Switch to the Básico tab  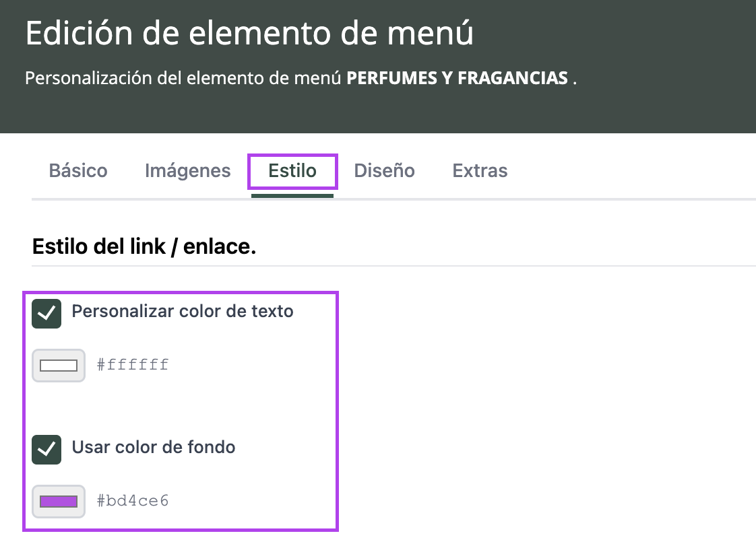click(78, 171)
